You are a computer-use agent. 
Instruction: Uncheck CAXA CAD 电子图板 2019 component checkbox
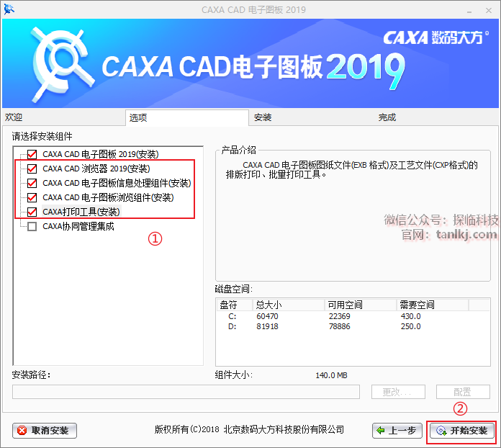[x=32, y=154]
